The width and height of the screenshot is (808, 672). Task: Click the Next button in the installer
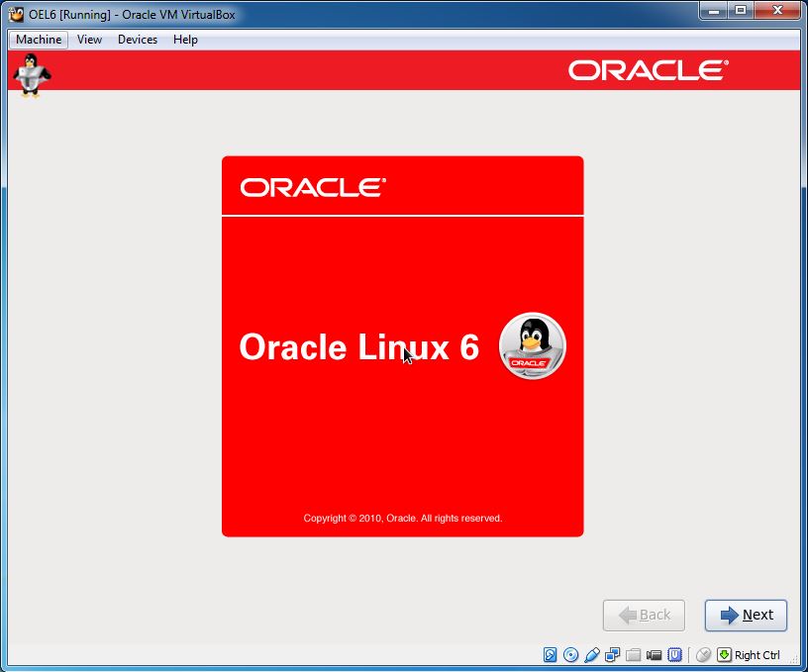pos(745,615)
